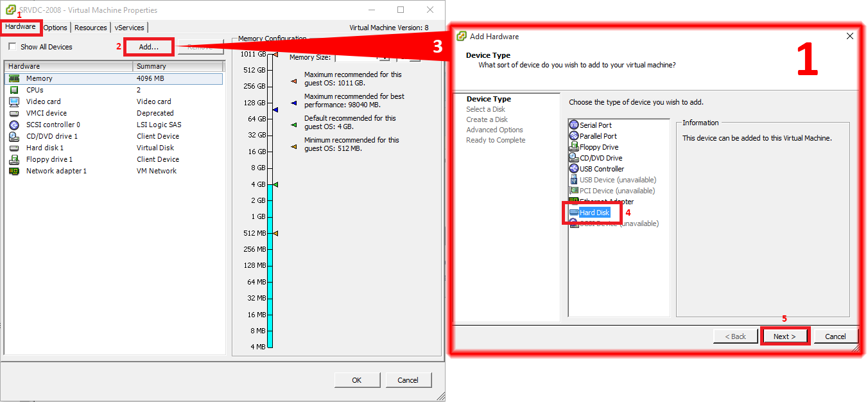Click the Add button to add hardware

[148, 46]
